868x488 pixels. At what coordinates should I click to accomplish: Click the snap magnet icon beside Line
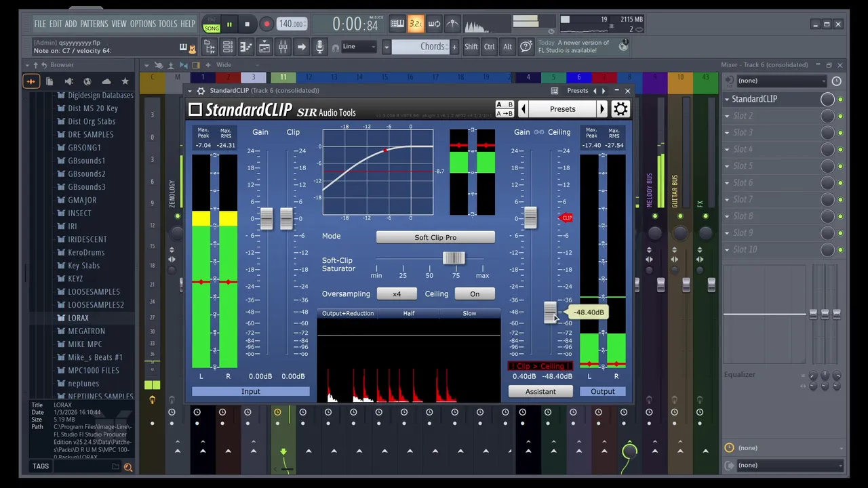(335, 47)
